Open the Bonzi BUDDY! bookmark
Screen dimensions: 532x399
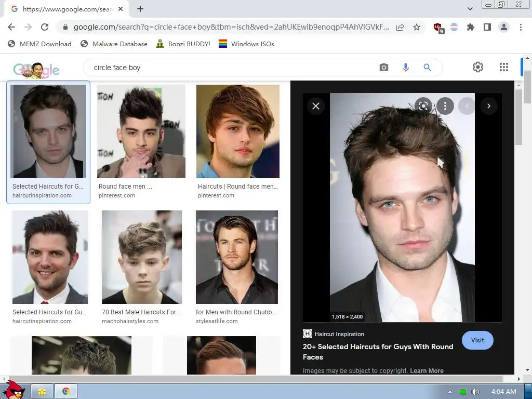click(x=183, y=44)
